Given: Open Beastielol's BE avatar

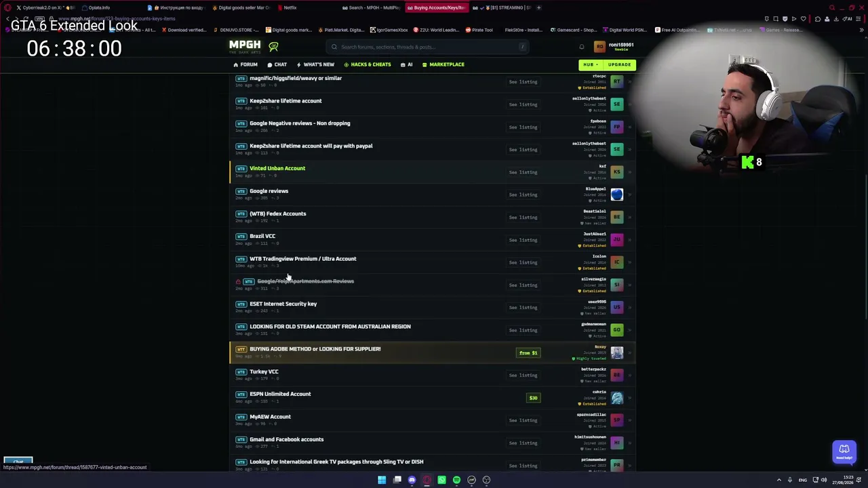Looking at the screenshot, I should (616, 217).
